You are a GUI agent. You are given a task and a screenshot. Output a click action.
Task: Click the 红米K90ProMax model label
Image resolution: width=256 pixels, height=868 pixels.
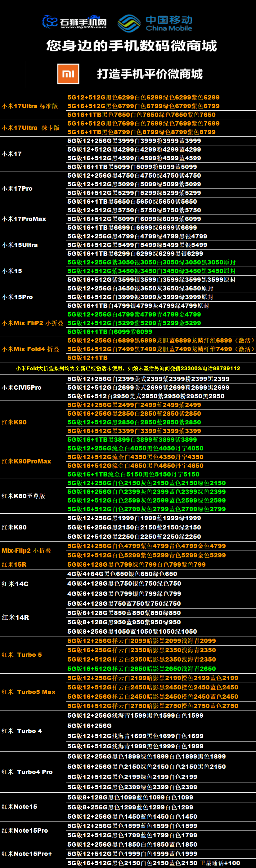coord(26,461)
